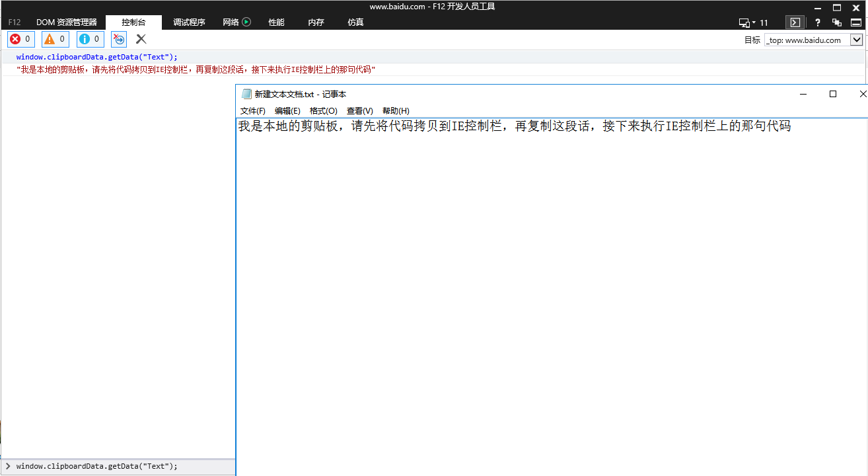This screenshot has height=476, width=868.
Task: Minimize the Notepad window
Action: tap(803, 94)
